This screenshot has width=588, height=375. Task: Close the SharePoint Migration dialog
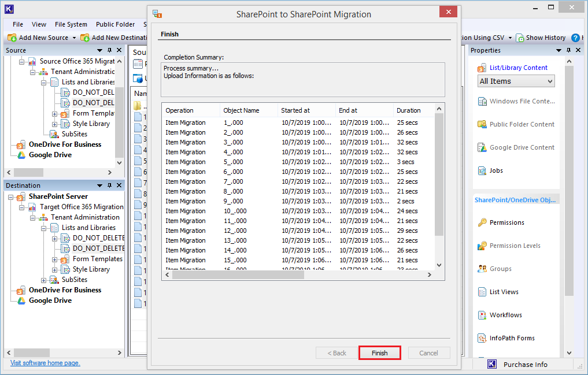pos(448,12)
